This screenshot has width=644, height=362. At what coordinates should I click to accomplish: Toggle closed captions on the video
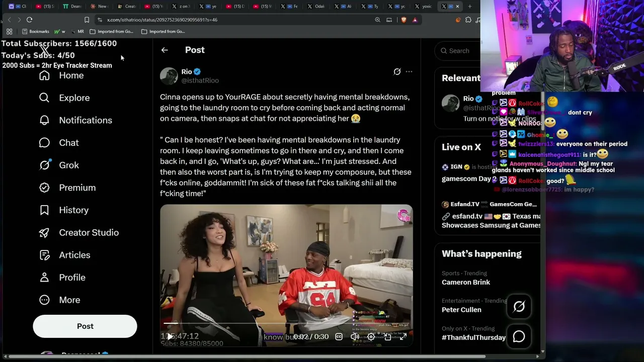tap(339, 337)
